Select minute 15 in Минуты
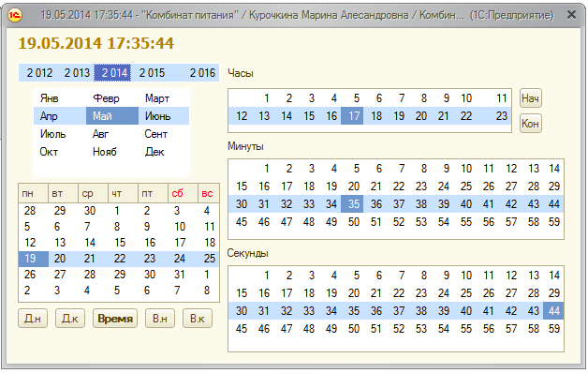 (242, 186)
